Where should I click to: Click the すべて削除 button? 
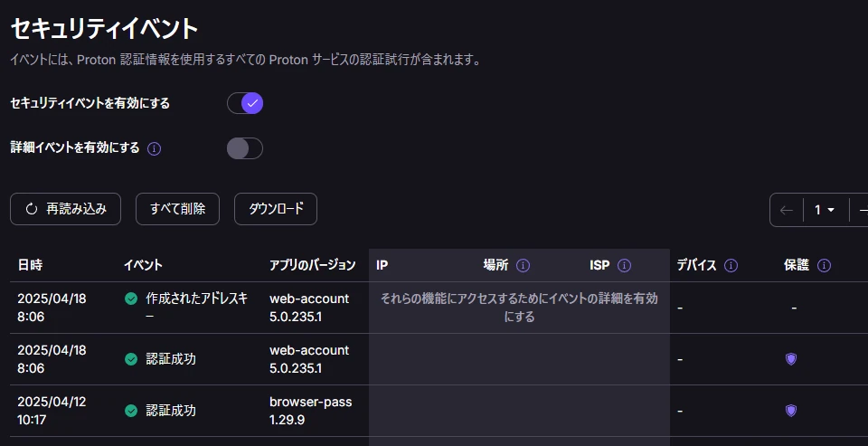point(178,209)
